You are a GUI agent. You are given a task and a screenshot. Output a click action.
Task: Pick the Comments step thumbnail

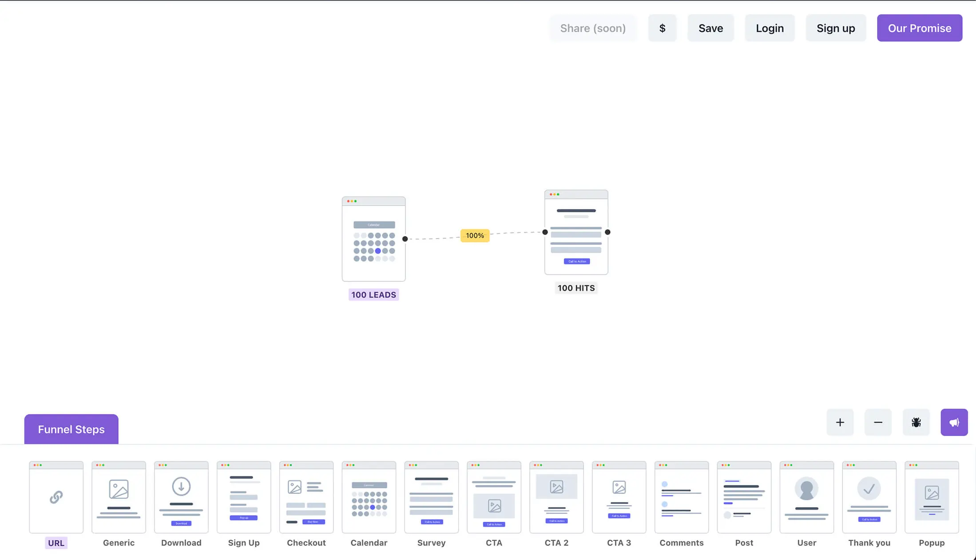[682, 497]
